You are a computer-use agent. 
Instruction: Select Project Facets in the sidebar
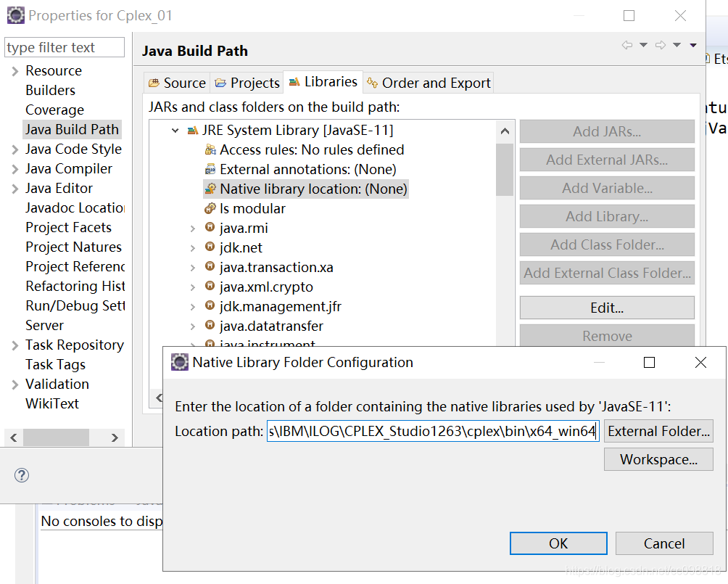(69, 227)
